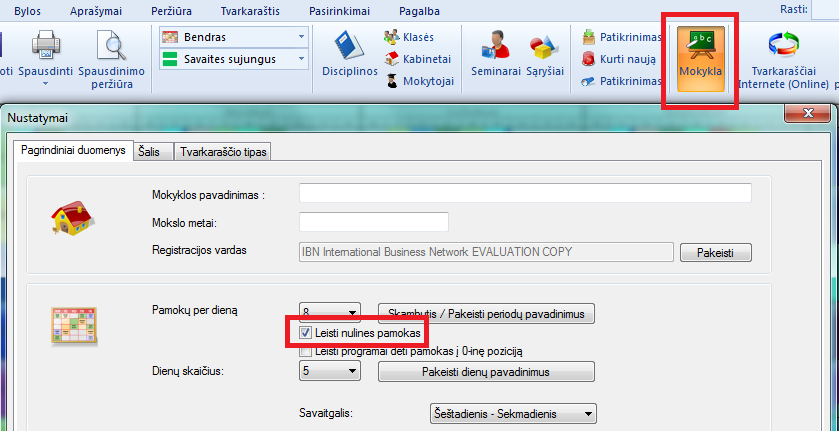
Task: Enable Leisti programai dėti pamokas checkbox
Action: [x=306, y=351]
